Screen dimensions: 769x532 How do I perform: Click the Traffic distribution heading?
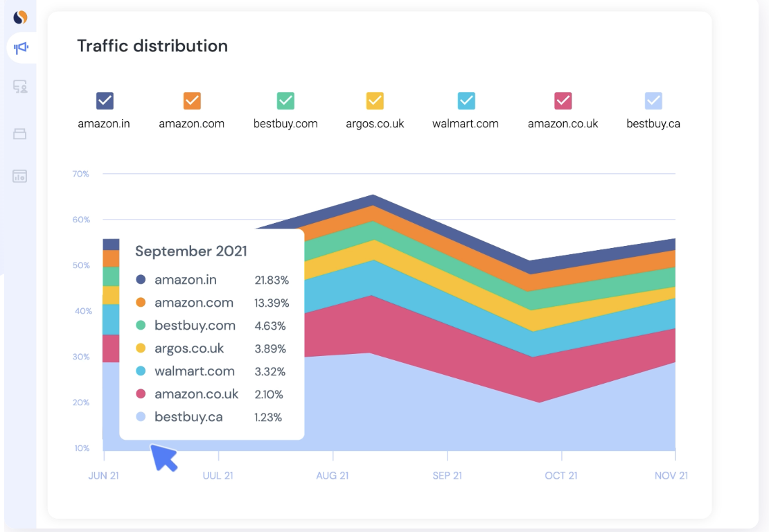click(x=152, y=46)
